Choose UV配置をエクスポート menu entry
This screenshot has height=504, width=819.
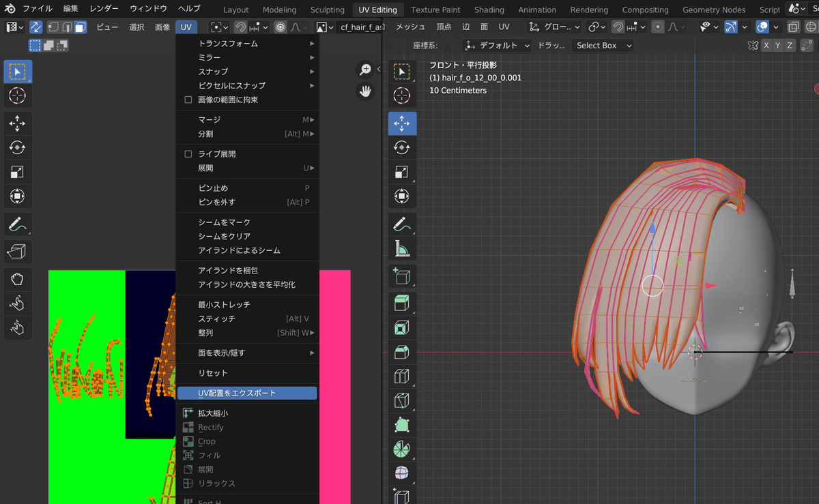pos(247,394)
